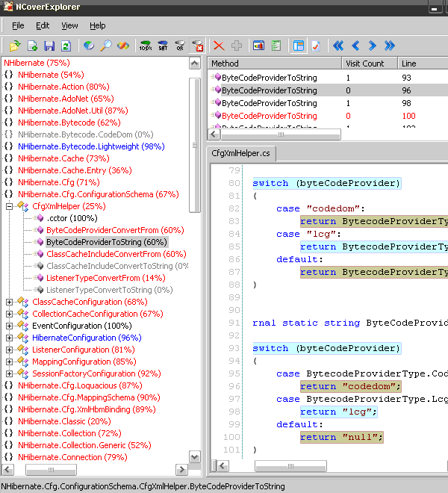Click the Line column header
Viewport: 448px width, 493px height.
coord(423,63)
